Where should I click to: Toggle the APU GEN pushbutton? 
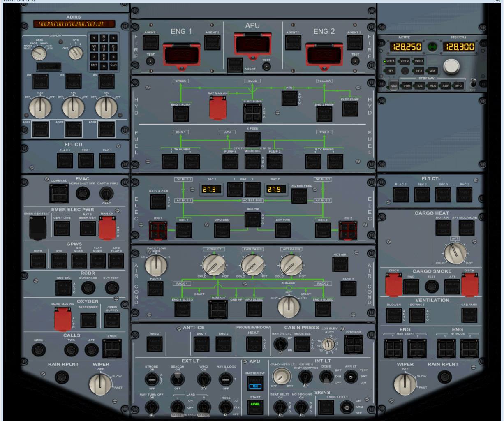click(222, 230)
